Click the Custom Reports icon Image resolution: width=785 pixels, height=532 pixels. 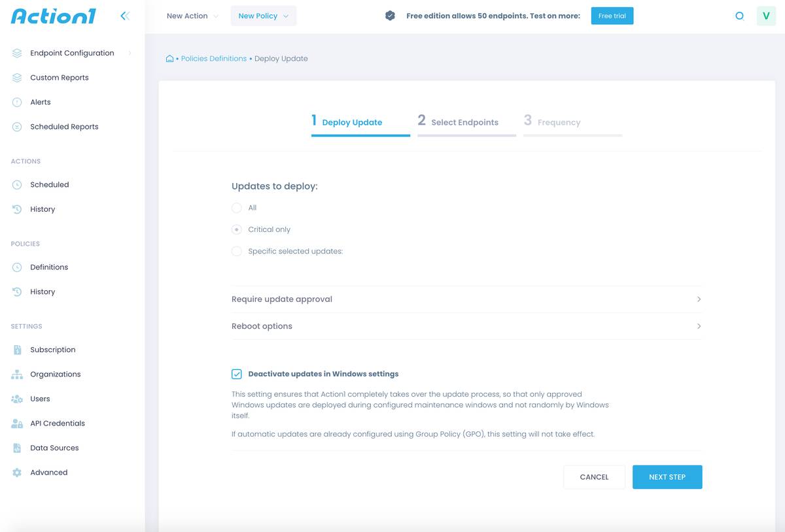point(17,78)
